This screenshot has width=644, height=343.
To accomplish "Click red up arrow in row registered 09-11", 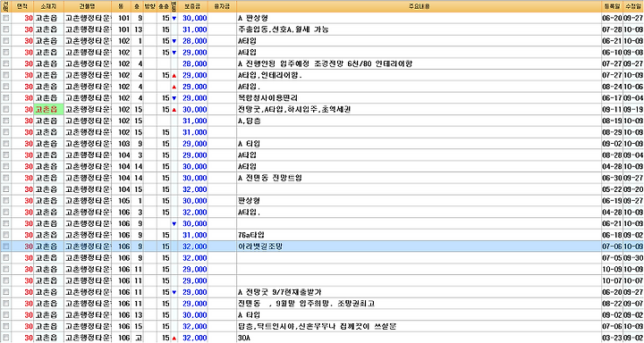I will (x=174, y=110).
